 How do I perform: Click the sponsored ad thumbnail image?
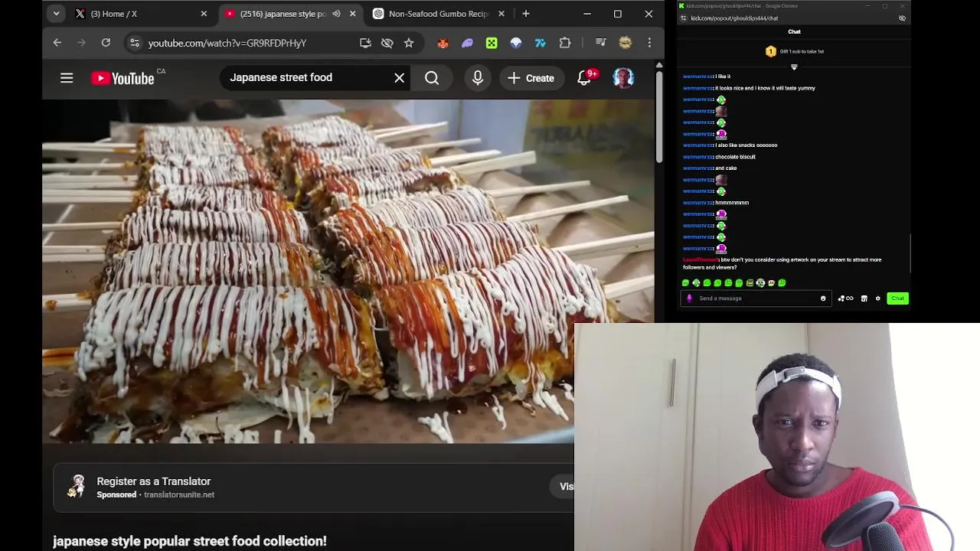tap(77, 487)
